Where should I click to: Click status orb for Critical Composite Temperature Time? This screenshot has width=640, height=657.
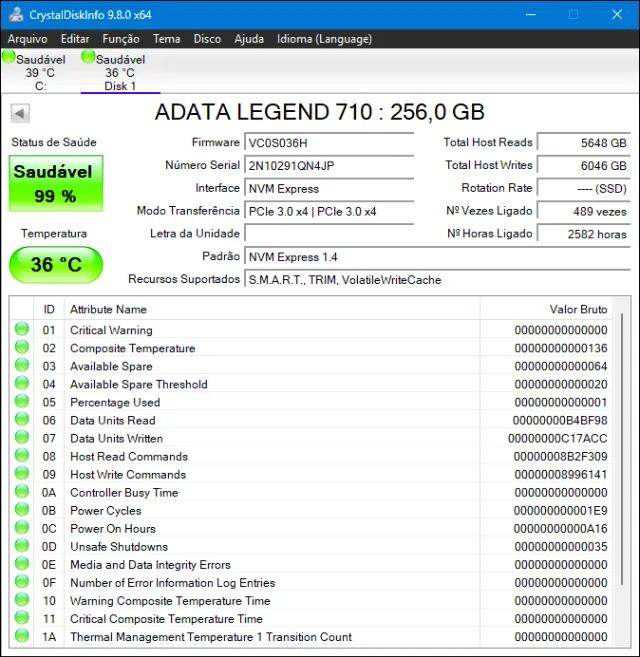[x=22, y=618]
